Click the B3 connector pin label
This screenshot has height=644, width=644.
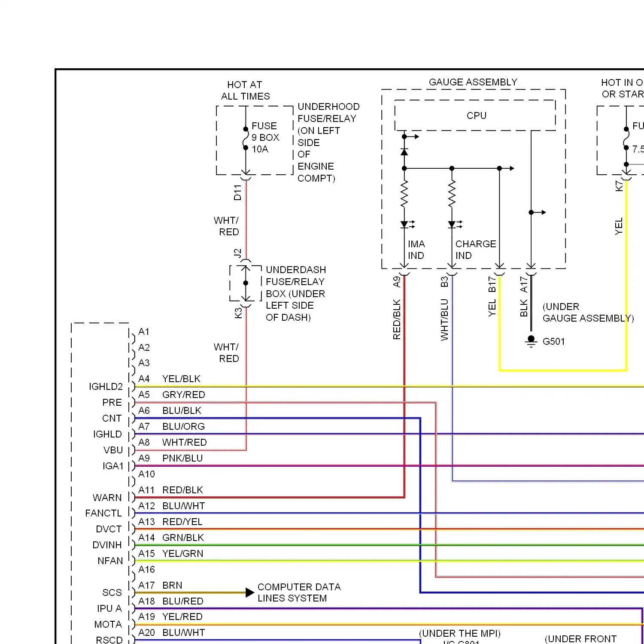pyautogui.click(x=444, y=282)
